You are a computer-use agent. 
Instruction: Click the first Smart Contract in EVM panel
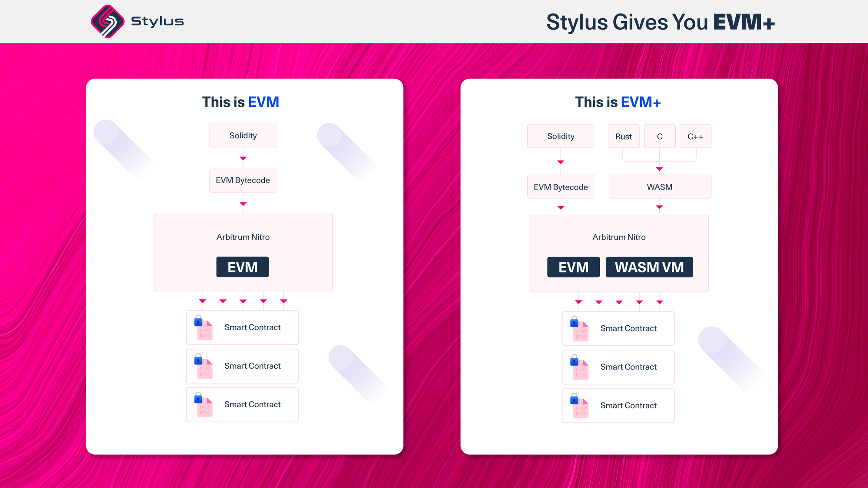point(243,327)
